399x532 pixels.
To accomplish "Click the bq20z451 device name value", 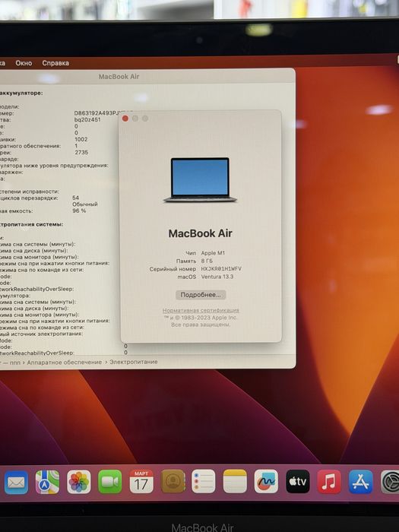I will 87,120.
